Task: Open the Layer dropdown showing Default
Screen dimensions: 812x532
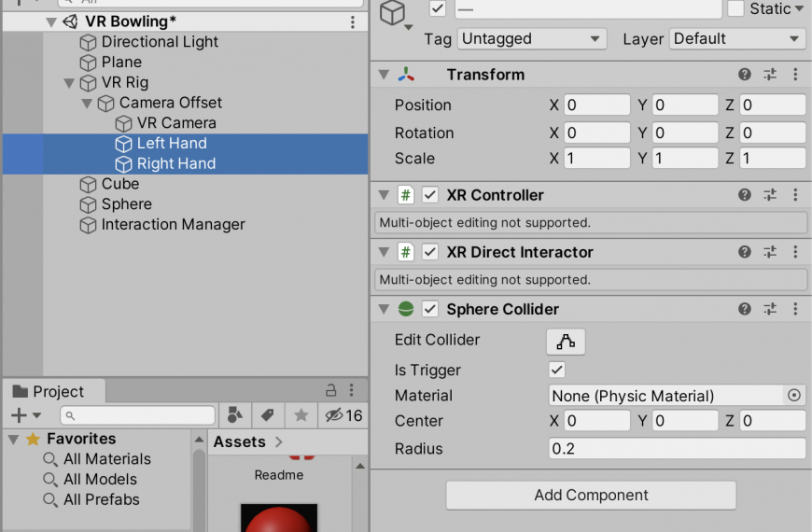Action: pyautogui.click(x=737, y=39)
